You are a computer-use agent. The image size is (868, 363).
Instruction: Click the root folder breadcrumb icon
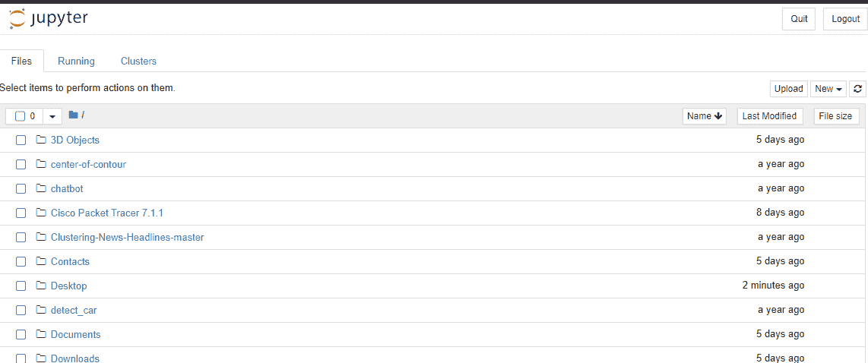point(73,115)
